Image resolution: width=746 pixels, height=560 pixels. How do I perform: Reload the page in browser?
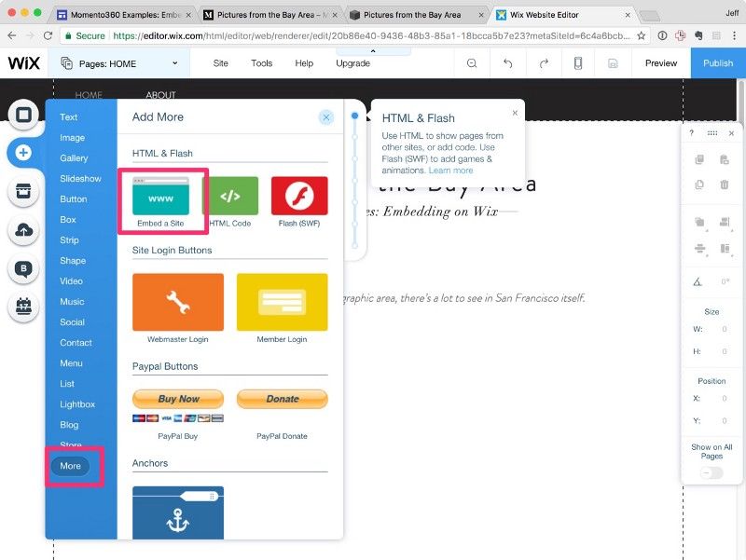point(48,35)
